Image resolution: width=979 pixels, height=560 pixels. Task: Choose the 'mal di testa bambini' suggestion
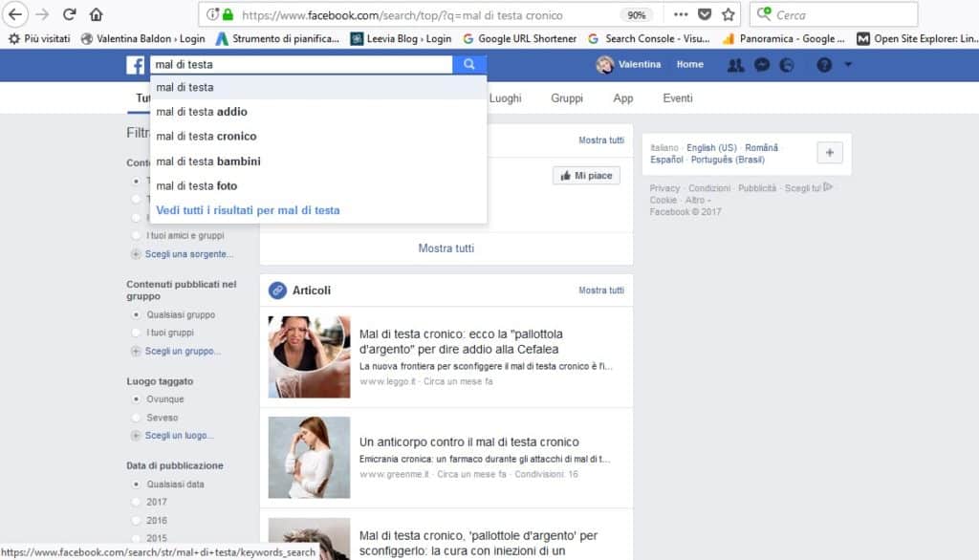pyautogui.click(x=318, y=162)
